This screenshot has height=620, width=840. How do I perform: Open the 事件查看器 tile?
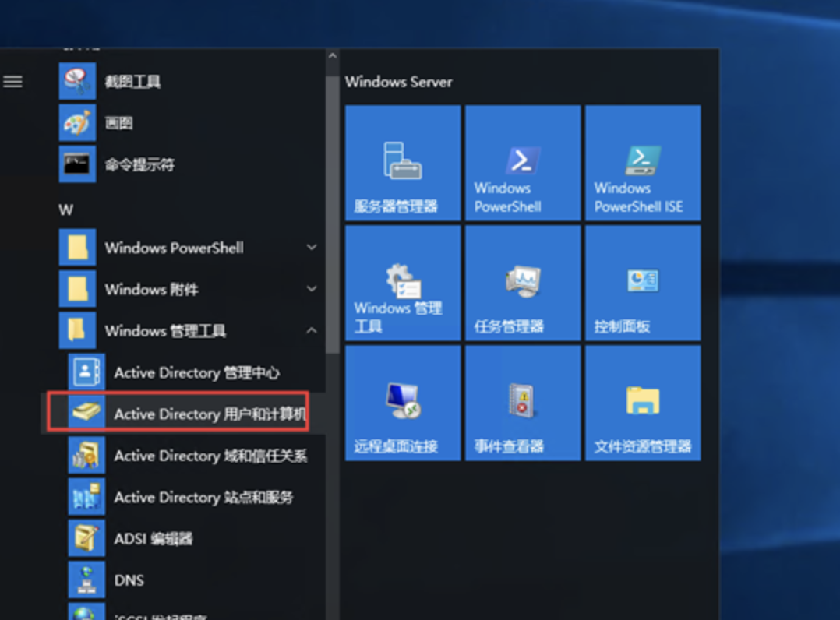(x=523, y=403)
